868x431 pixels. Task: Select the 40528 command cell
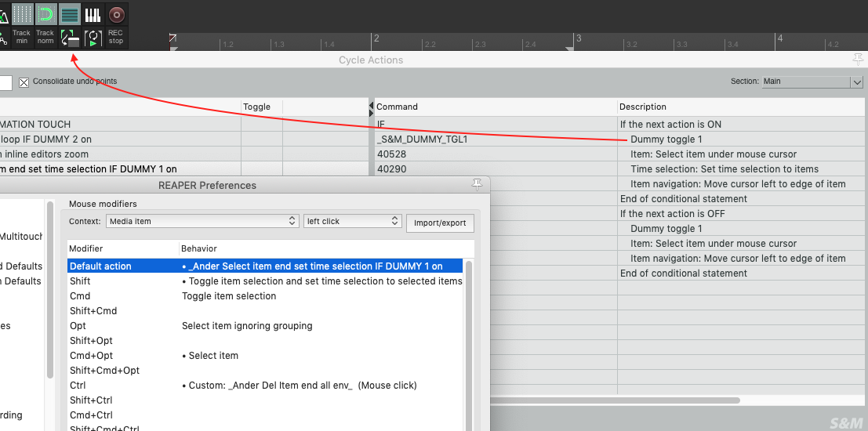coord(496,154)
